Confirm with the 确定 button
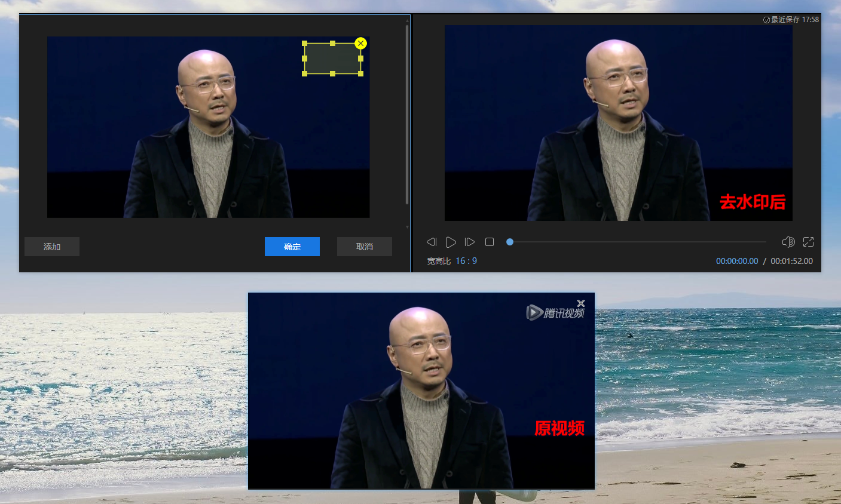This screenshot has width=841, height=504. pos(292,247)
